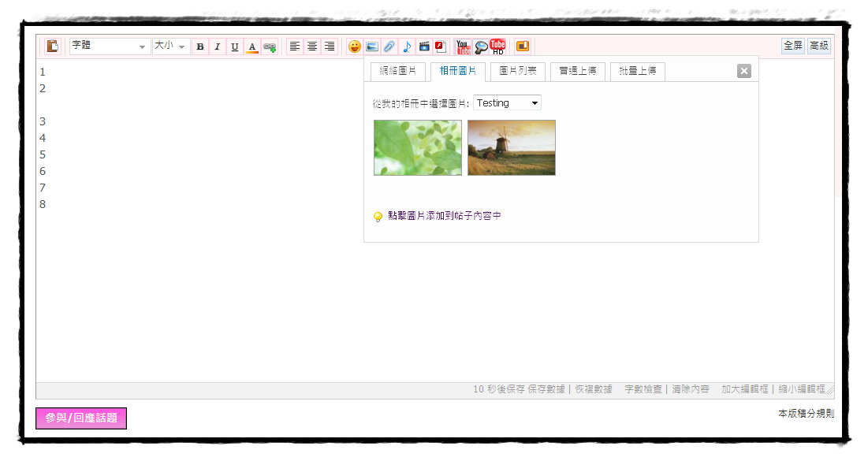
Task: Submit with the 參與/回應話題 button
Action: 81,418
